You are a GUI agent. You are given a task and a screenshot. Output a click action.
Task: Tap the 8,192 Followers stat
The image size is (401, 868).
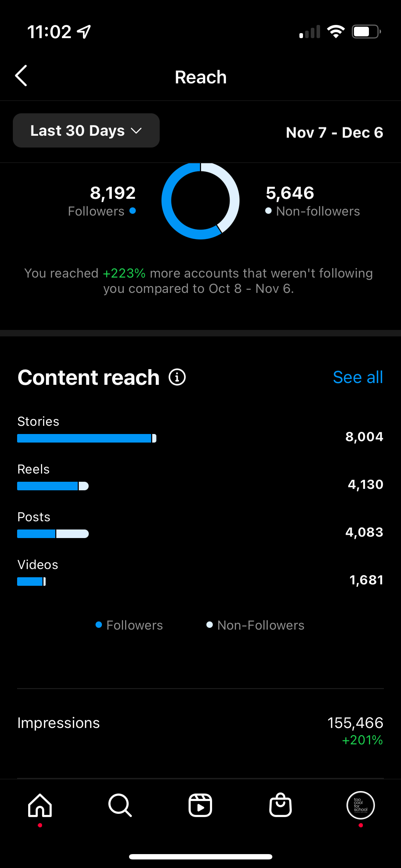[x=102, y=201]
